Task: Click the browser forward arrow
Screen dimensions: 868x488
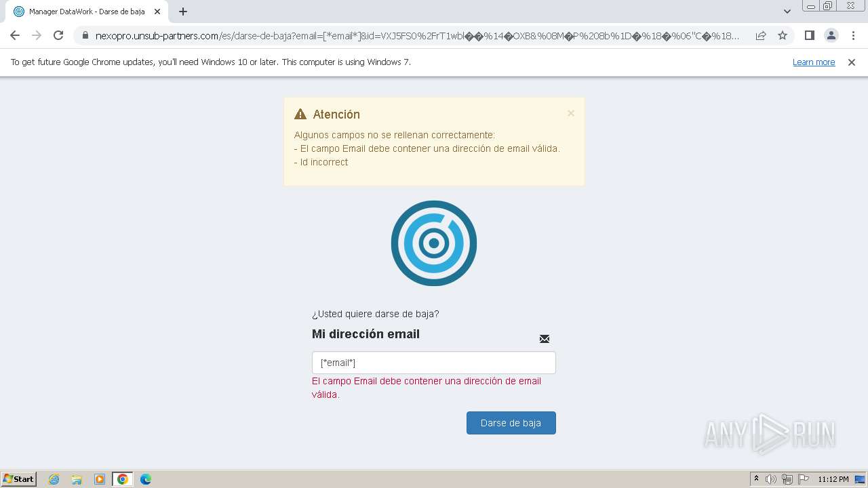Action: 37,35
